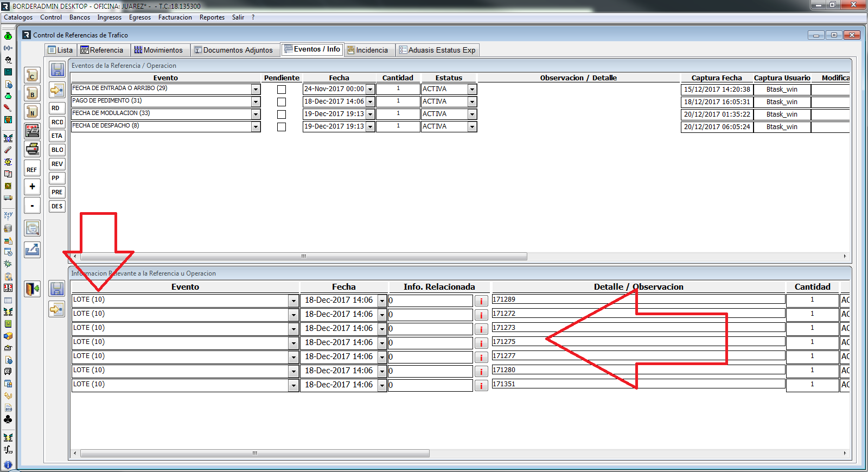Save relevant info using lower floppy icon
Viewport: 868px width, 472px height.
(x=57, y=289)
